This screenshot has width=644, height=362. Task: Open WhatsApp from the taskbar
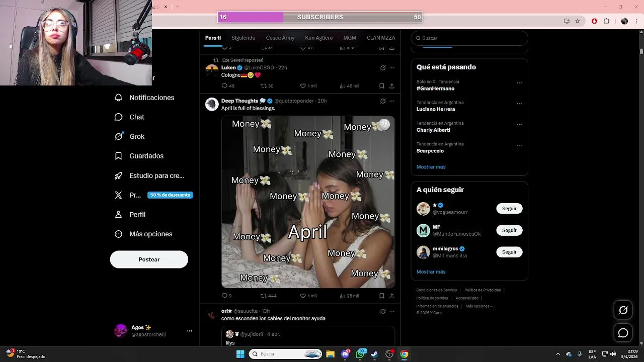[360, 354]
